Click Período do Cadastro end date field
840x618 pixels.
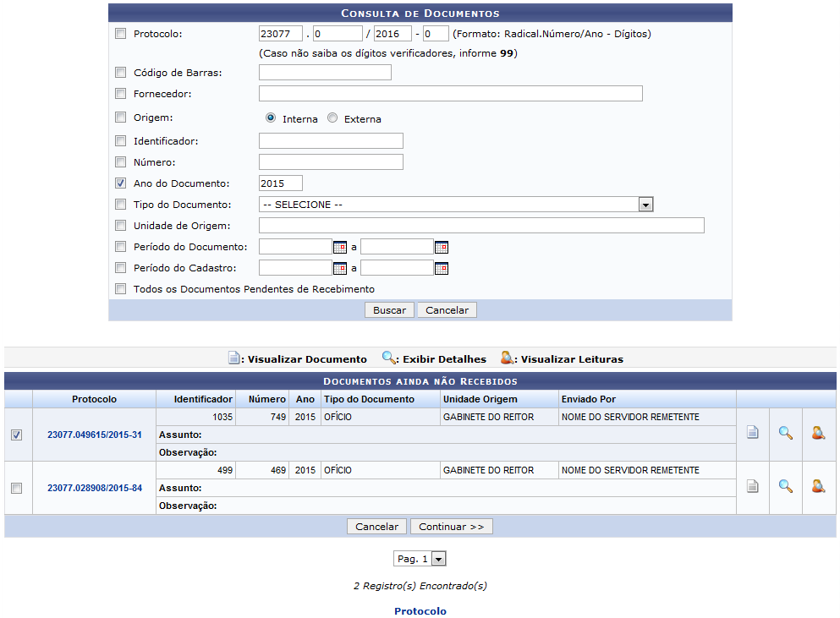[397, 268]
